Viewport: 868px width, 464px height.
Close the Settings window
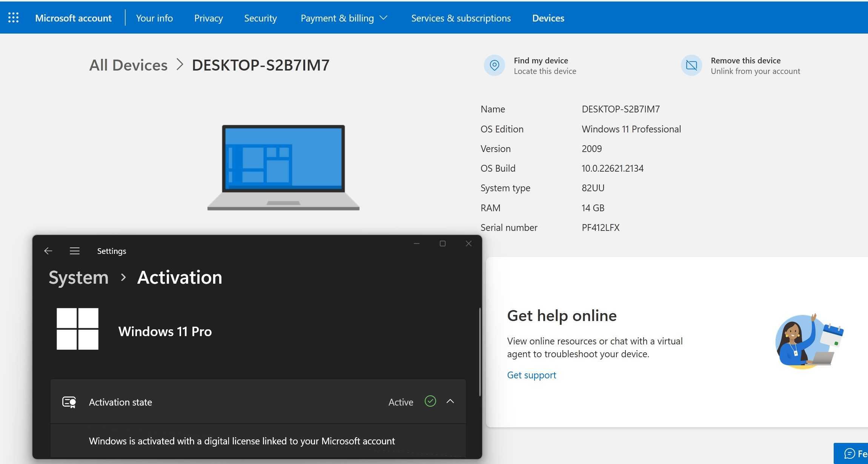click(x=469, y=244)
